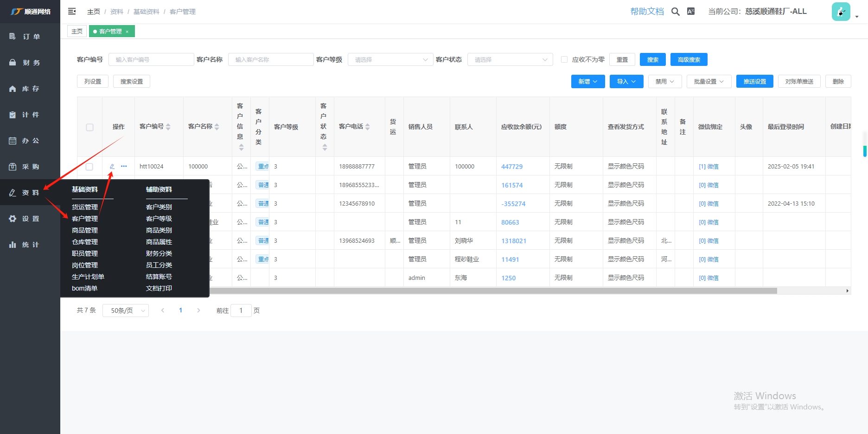868x434 pixels.
Task: Sort by 客户电话 column arrows
Action: click(368, 127)
